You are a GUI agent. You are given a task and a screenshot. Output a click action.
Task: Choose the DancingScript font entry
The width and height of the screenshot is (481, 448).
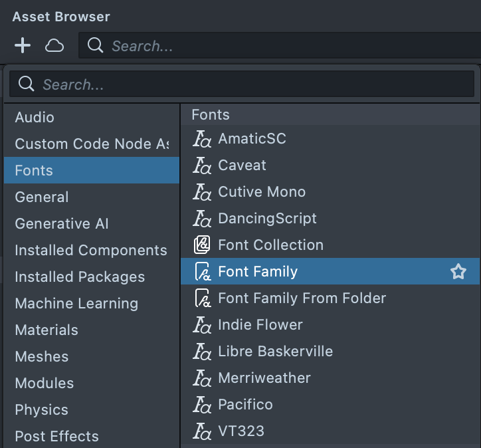click(x=267, y=218)
